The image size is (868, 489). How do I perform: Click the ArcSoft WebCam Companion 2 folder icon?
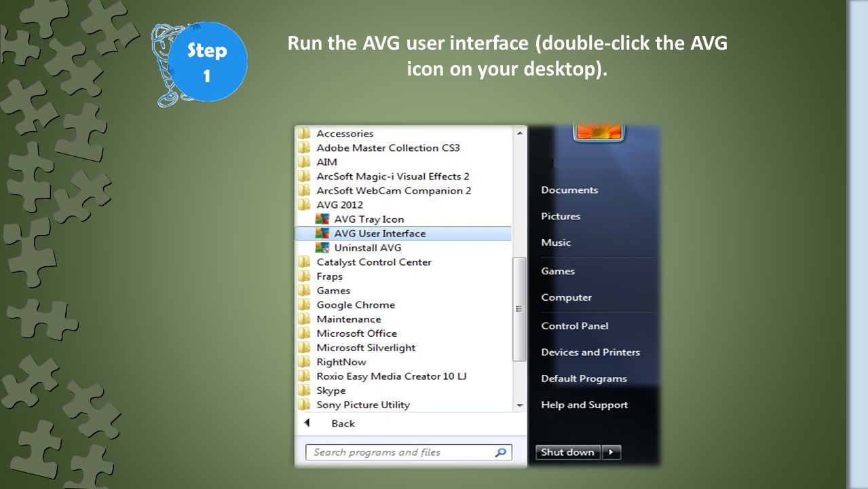304,191
